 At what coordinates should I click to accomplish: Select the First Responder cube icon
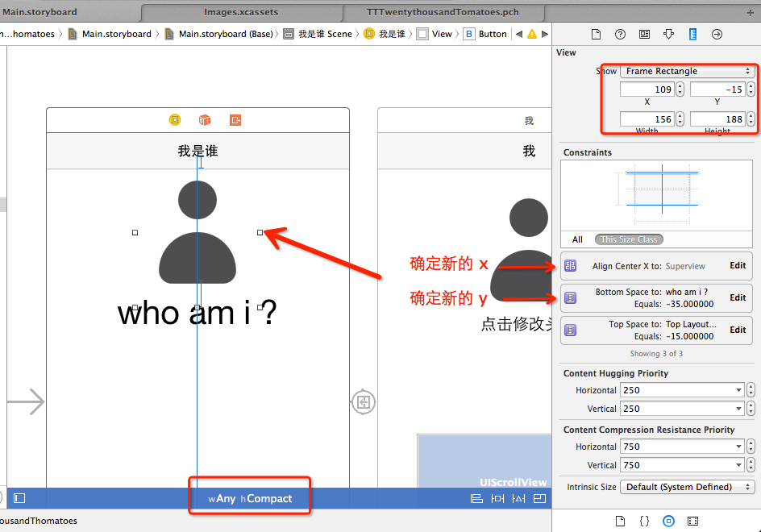pyautogui.click(x=205, y=119)
